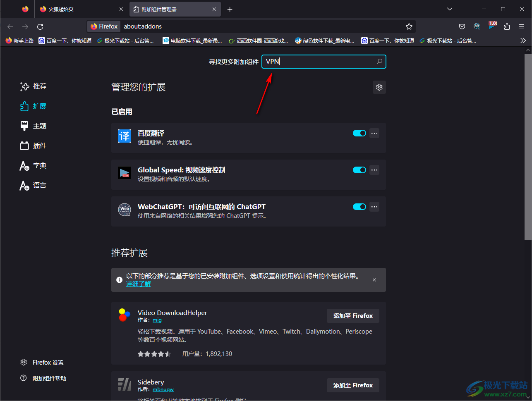
Task: Click the info icon in recommendation notice
Action: (119, 280)
